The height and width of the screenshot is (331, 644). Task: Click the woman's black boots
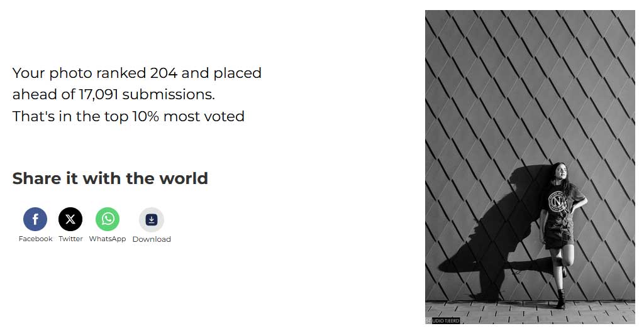pyautogui.click(x=560, y=299)
